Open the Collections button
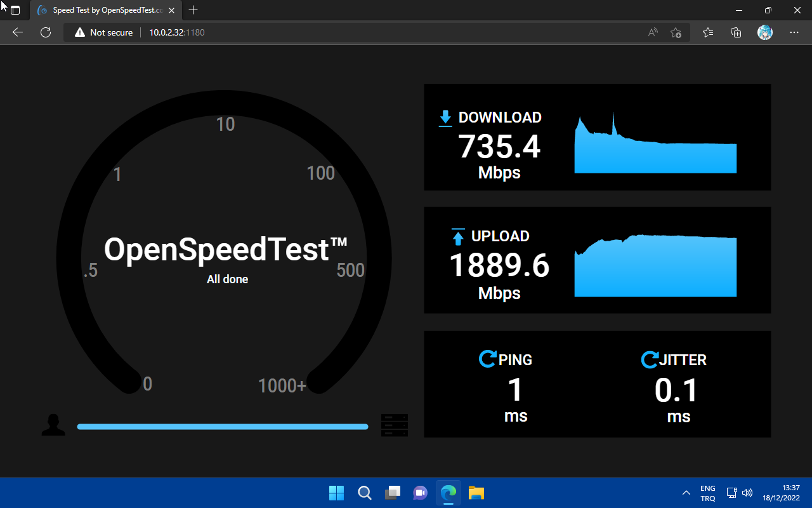 pos(737,32)
